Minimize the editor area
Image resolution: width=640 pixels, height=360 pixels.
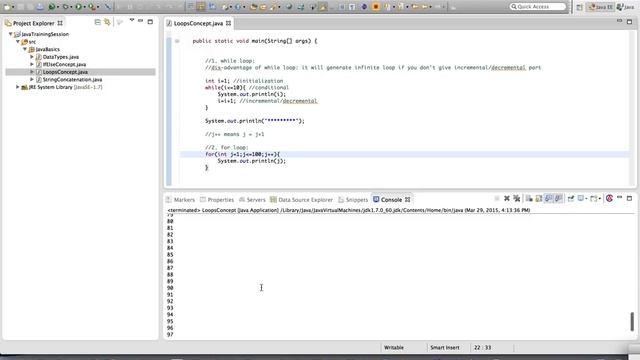tap(619, 20)
